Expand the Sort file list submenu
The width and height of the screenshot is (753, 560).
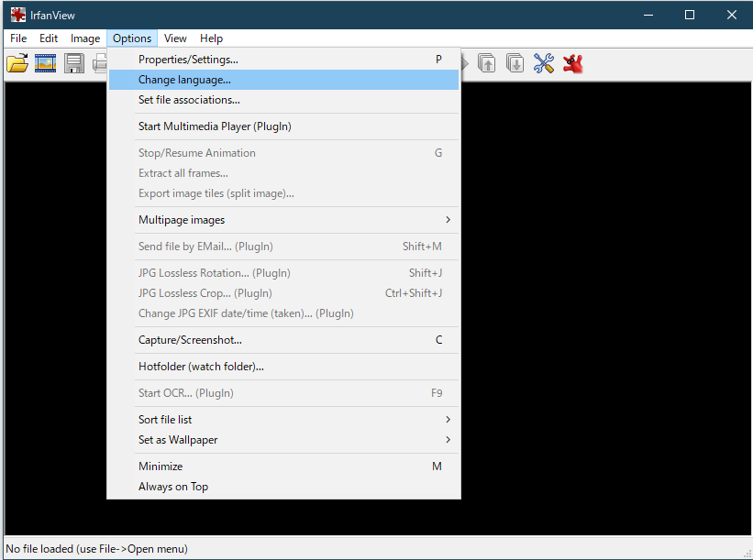pos(283,420)
